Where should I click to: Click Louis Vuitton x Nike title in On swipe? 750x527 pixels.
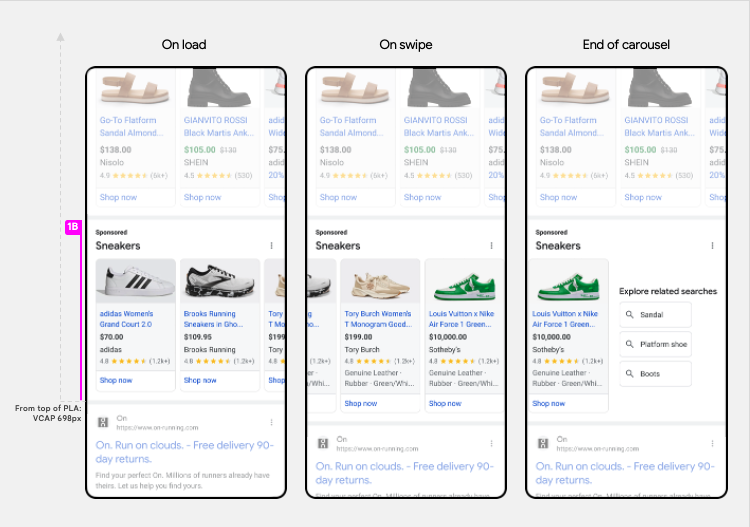[462, 319]
